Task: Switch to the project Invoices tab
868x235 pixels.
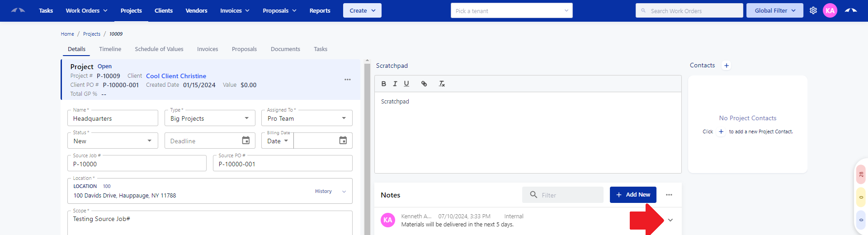Action: coord(208,49)
